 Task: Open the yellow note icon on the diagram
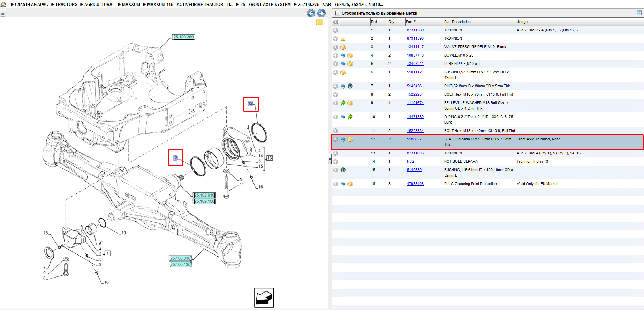point(320,22)
